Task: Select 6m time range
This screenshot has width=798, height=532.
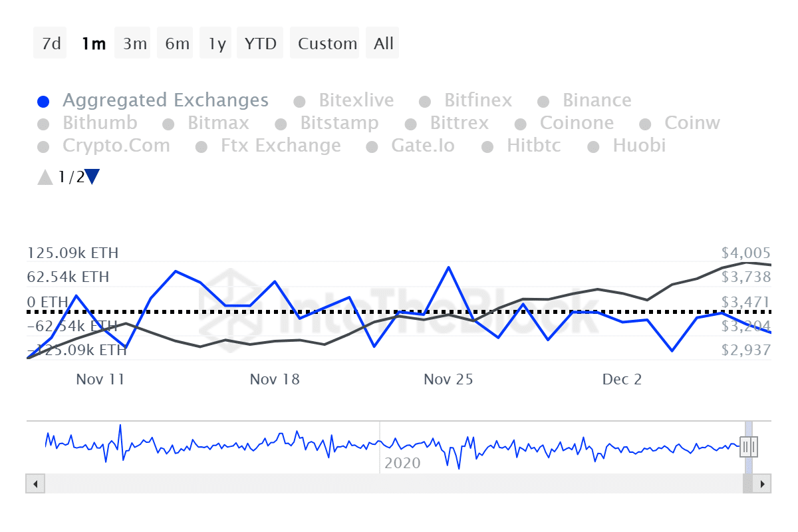Action: coord(177,44)
